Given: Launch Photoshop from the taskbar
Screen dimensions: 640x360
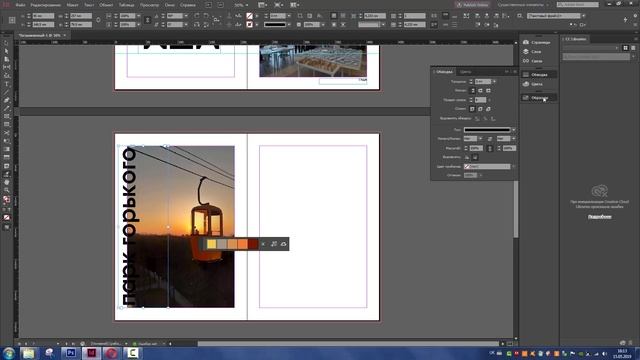Looking at the screenshot, I should [71, 353].
